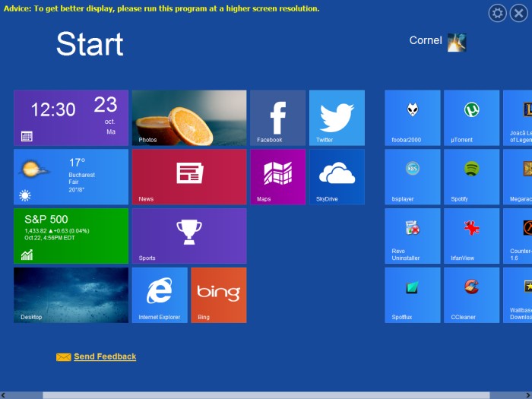Switch to the Desktop tile
532x399 pixels.
point(71,295)
